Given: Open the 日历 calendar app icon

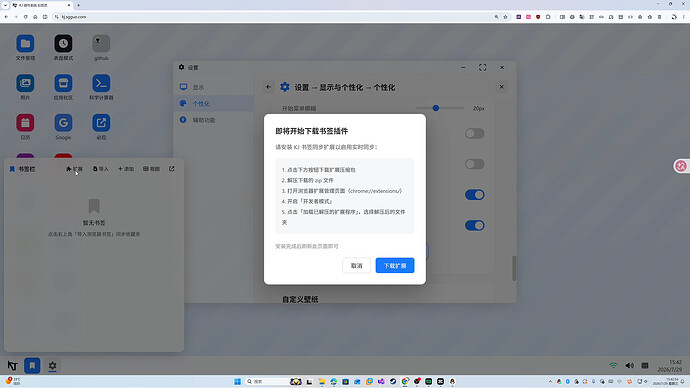Looking at the screenshot, I should pyautogui.click(x=25, y=123).
